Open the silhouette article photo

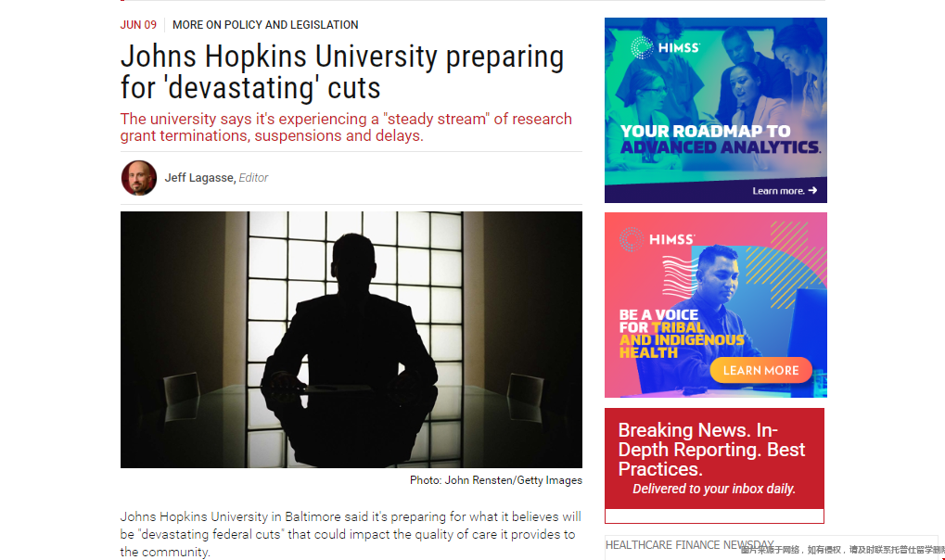coord(351,339)
